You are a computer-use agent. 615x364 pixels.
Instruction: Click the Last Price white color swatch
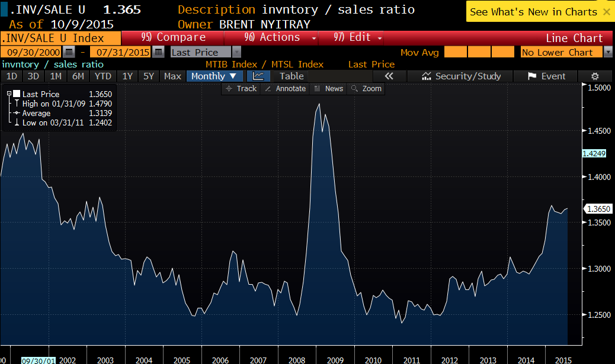coord(17,94)
